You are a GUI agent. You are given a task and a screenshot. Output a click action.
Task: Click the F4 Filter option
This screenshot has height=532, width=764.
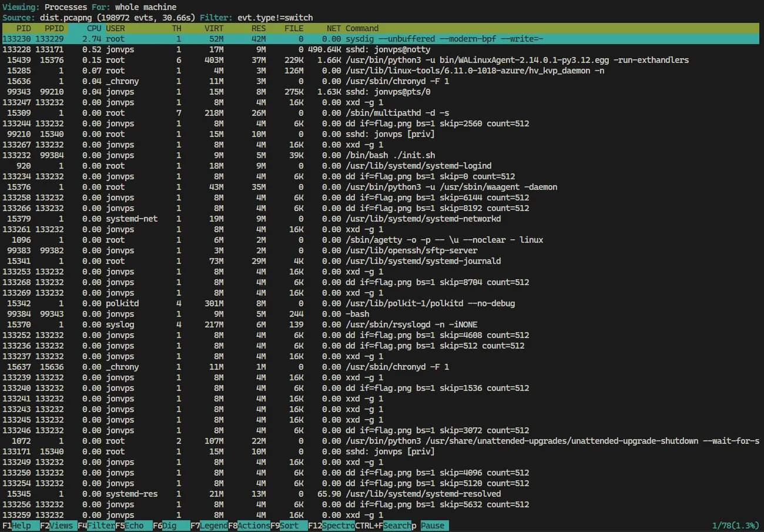97,526
